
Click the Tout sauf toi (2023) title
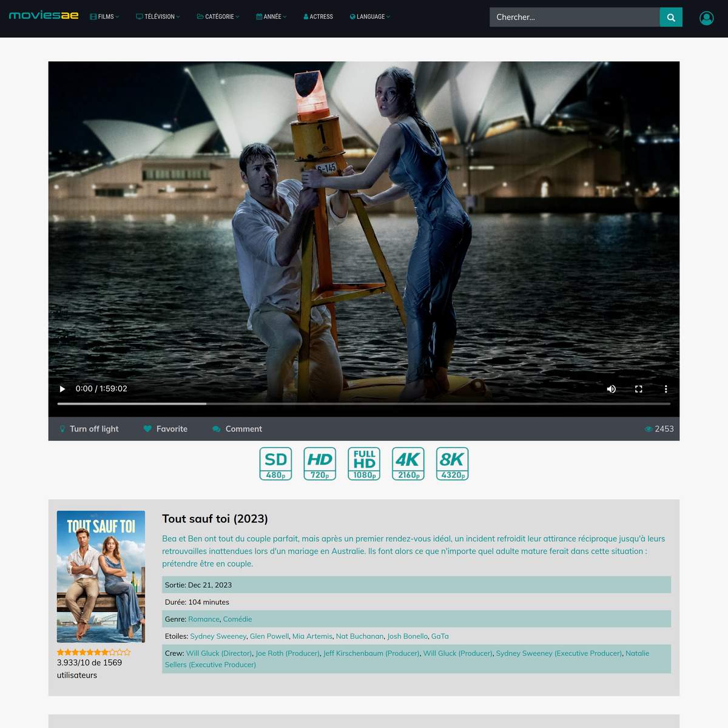tap(215, 519)
